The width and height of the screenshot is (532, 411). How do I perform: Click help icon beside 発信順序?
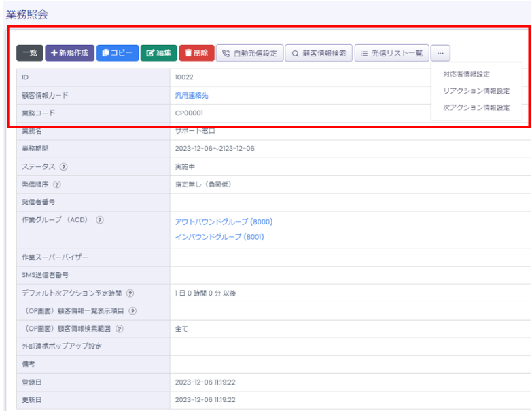tap(57, 184)
